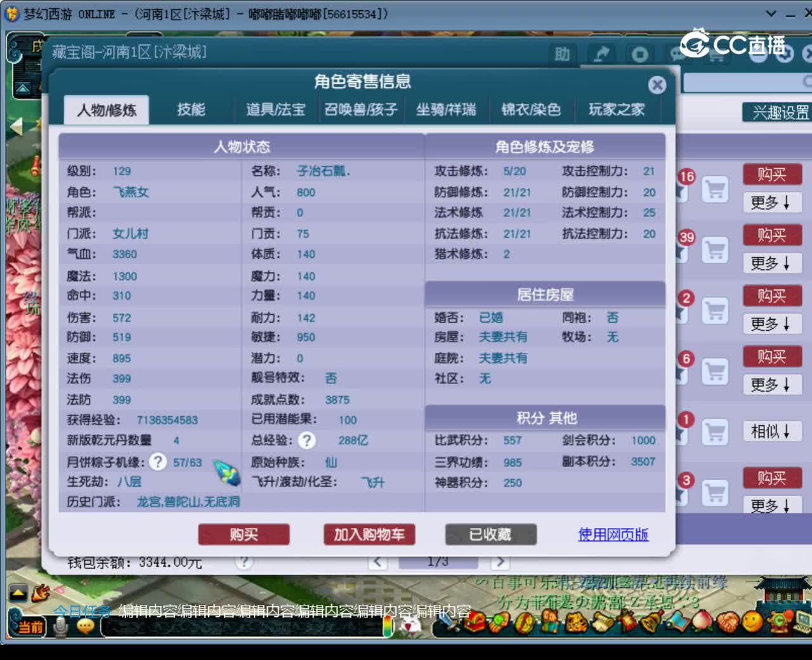Open the 召唤兽/孩子 tab
The width and height of the screenshot is (812, 660).
(361, 110)
